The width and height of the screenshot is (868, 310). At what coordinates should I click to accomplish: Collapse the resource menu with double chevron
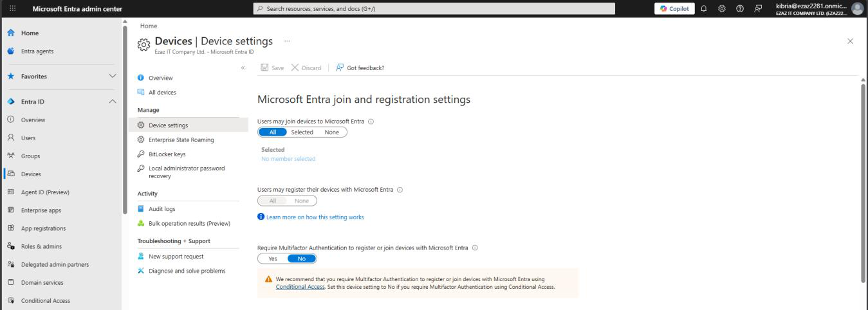pyautogui.click(x=243, y=68)
